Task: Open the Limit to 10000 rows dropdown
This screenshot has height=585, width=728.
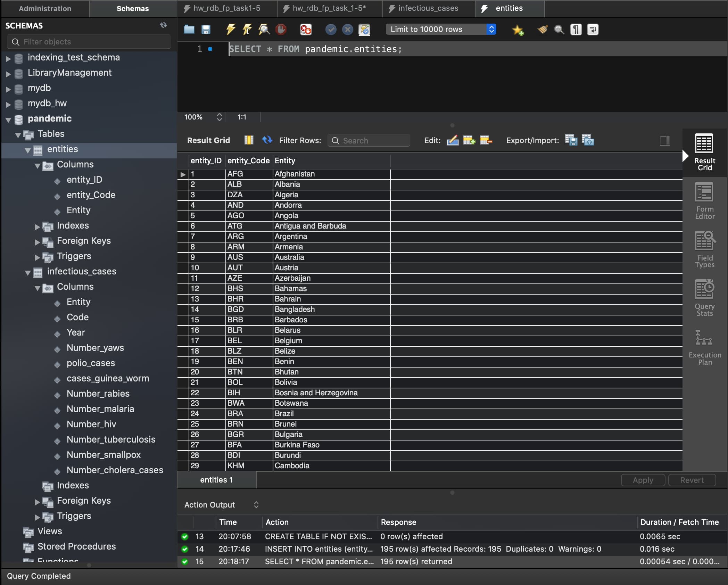Action: click(x=440, y=30)
